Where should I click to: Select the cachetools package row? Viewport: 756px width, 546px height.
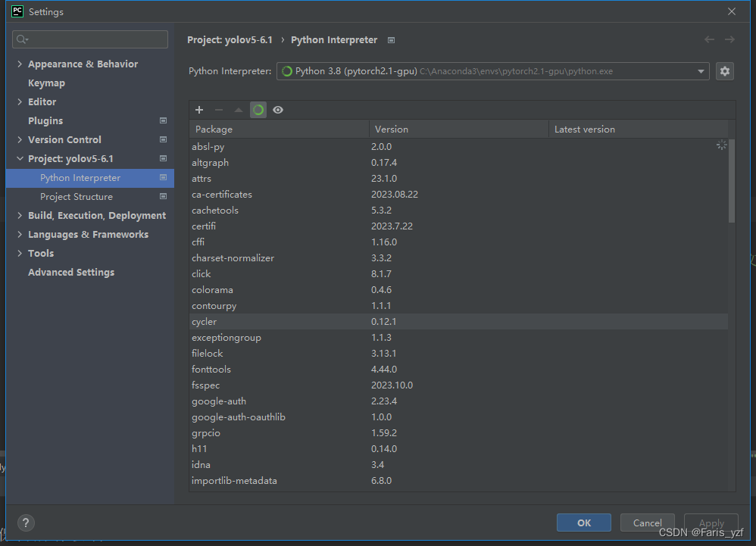pos(458,210)
